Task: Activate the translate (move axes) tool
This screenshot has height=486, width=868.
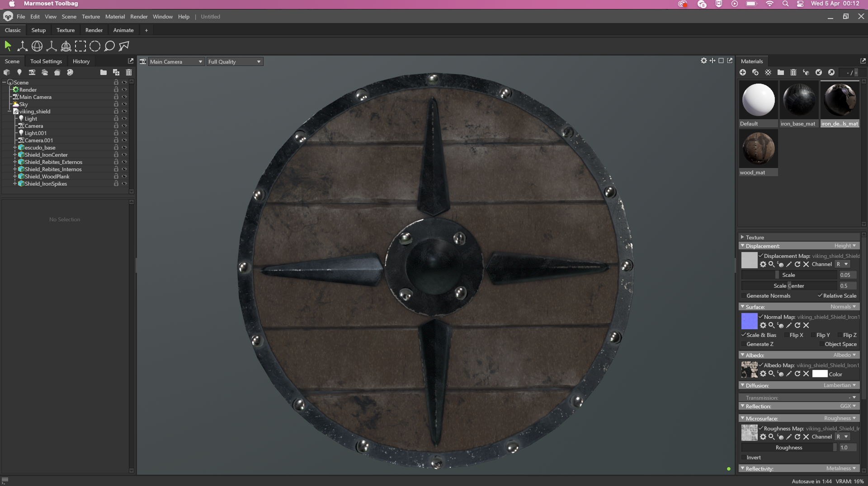Action: pyautogui.click(x=22, y=46)
